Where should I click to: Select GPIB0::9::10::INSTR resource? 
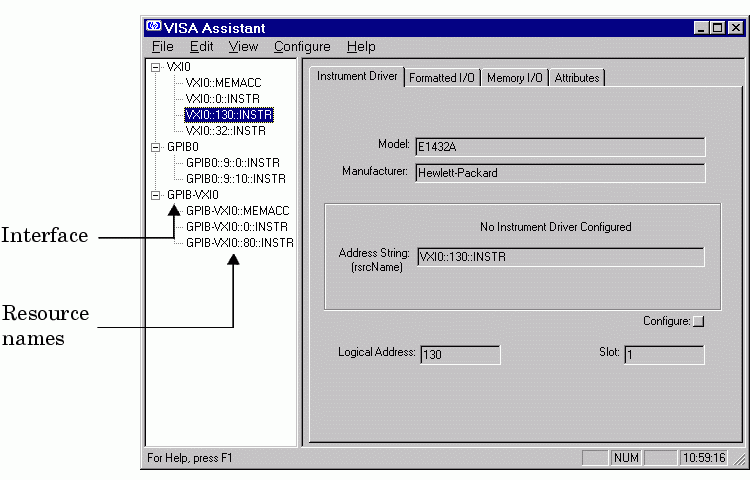[236, 179]
